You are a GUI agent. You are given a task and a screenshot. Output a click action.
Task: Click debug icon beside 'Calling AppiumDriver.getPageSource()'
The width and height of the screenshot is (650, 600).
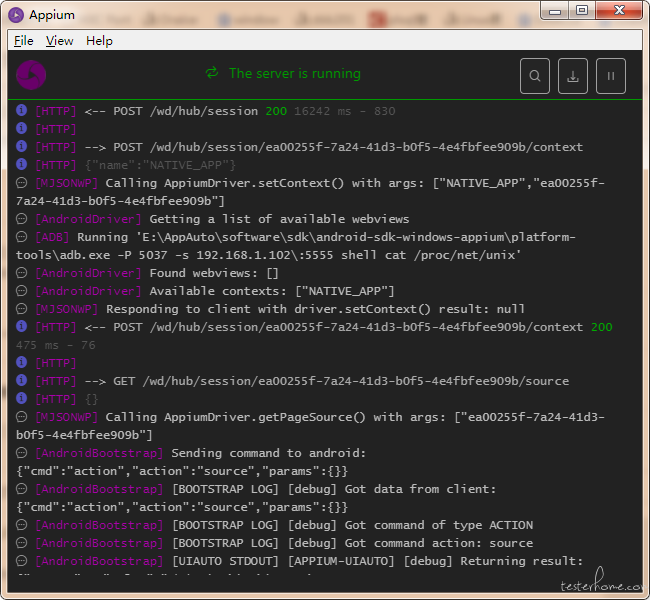[22, 416]
